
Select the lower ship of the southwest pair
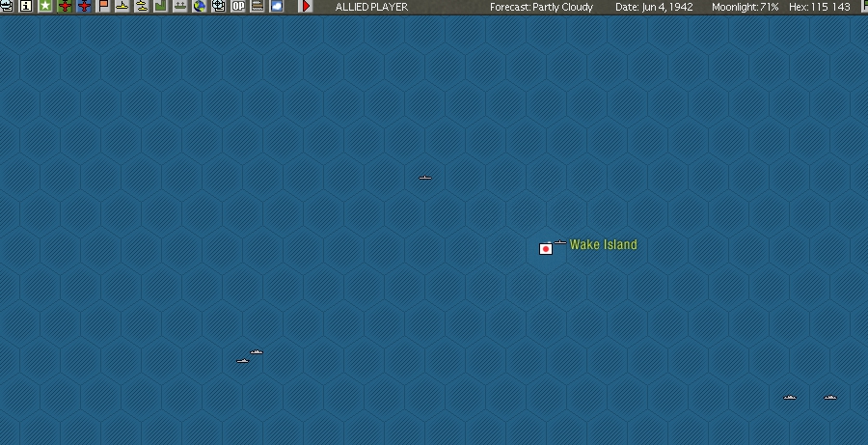pos(242,361)
